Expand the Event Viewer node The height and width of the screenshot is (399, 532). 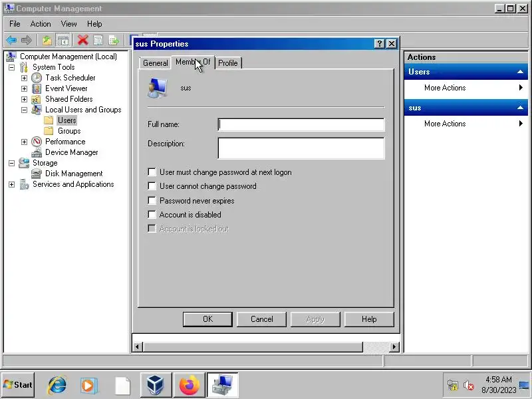tap(24, 88)
